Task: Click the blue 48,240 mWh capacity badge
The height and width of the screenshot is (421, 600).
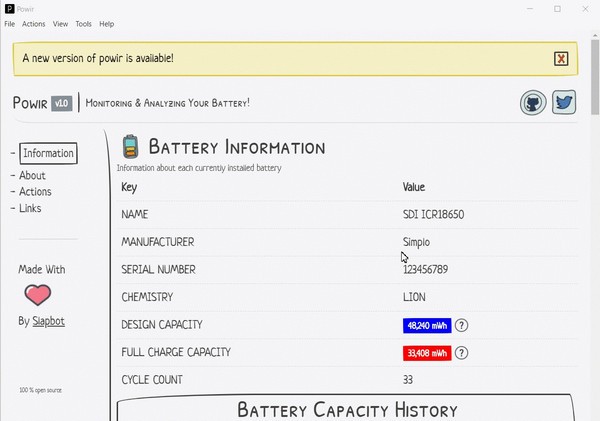Action: coord(426,325)
